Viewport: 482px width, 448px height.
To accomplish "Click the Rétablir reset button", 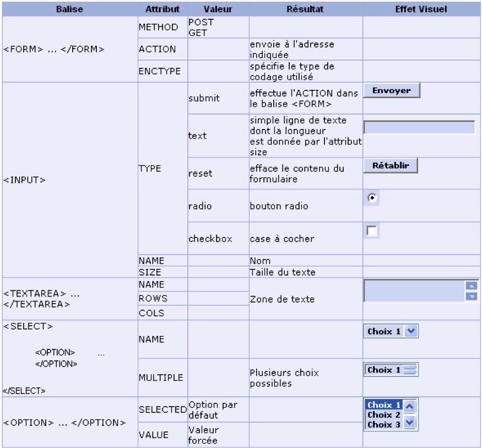I will point(391,165).
